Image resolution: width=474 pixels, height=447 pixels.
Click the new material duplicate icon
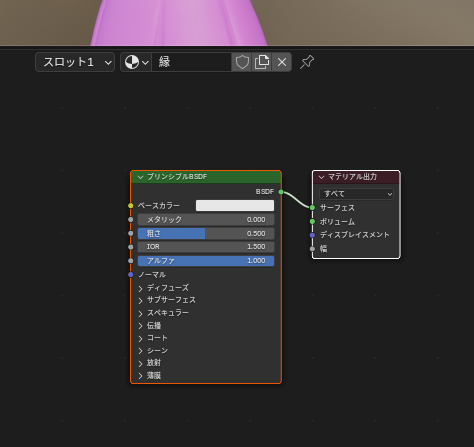(x=262, y=62)
